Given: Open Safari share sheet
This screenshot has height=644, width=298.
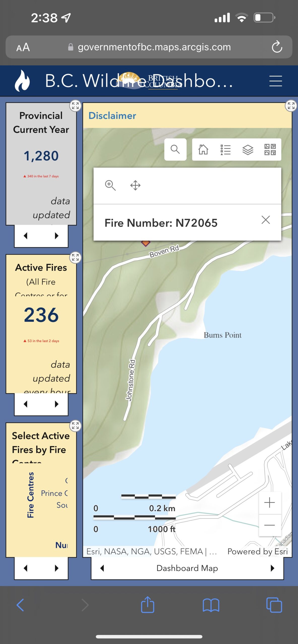Looking at the screenshot, I should pos(147,604).
